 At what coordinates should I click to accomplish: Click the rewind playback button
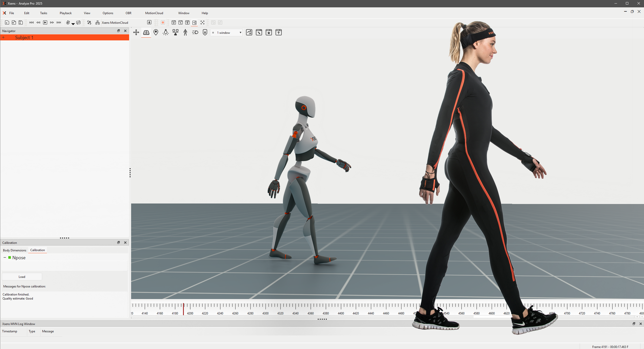(38, 23)
